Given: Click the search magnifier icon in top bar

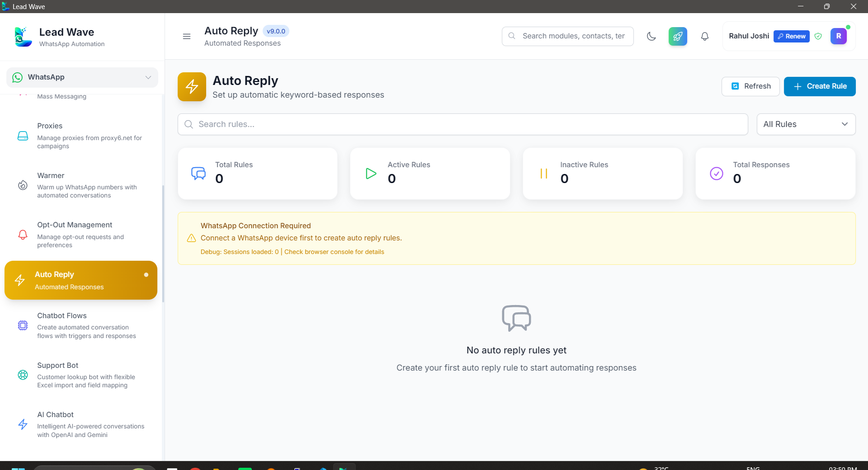Looking at the screenshot, I should click(x=512, y=36).
